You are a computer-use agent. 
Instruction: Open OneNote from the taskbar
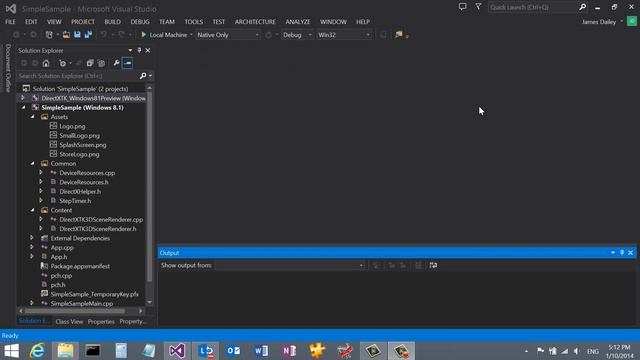pyautogui.click(x=289, y=351)
